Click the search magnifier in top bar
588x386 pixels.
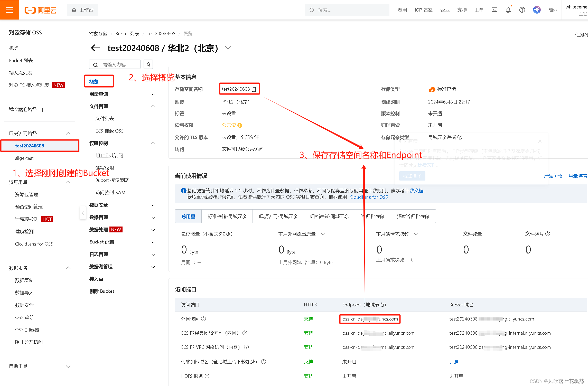coord(312,10)
